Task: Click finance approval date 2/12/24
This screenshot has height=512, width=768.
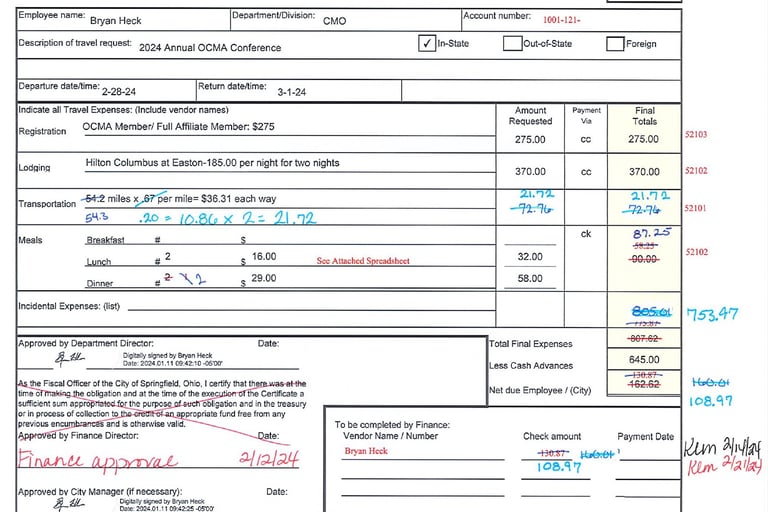Action: pyautogui.click(x=269, y=458)
